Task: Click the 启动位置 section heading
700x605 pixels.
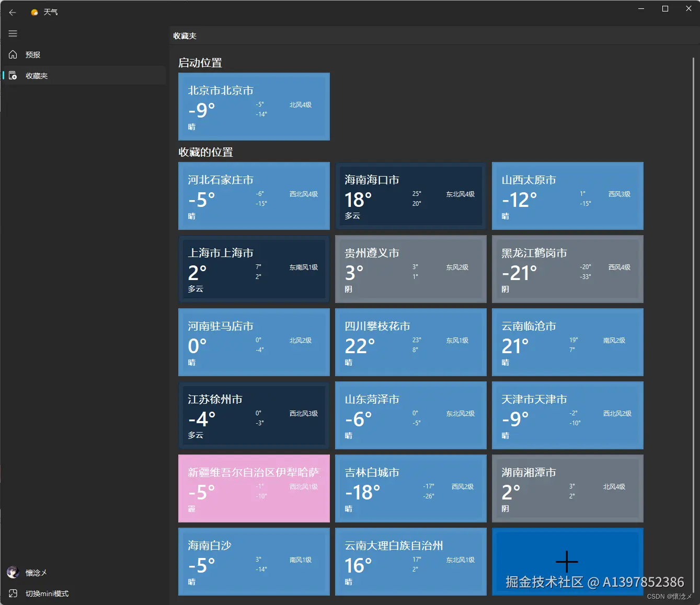Action: pyautogui.click(x=200, y=63)
